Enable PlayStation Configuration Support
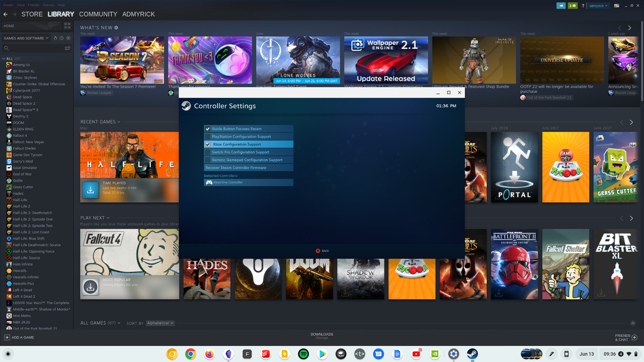 pos(248,136)
